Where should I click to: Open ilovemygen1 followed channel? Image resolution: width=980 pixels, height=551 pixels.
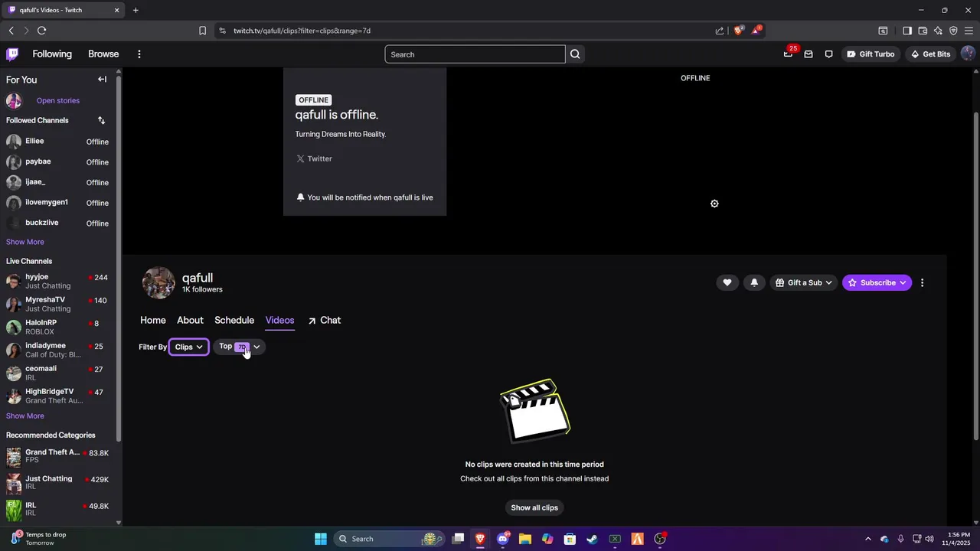click(x=58, y=203)
